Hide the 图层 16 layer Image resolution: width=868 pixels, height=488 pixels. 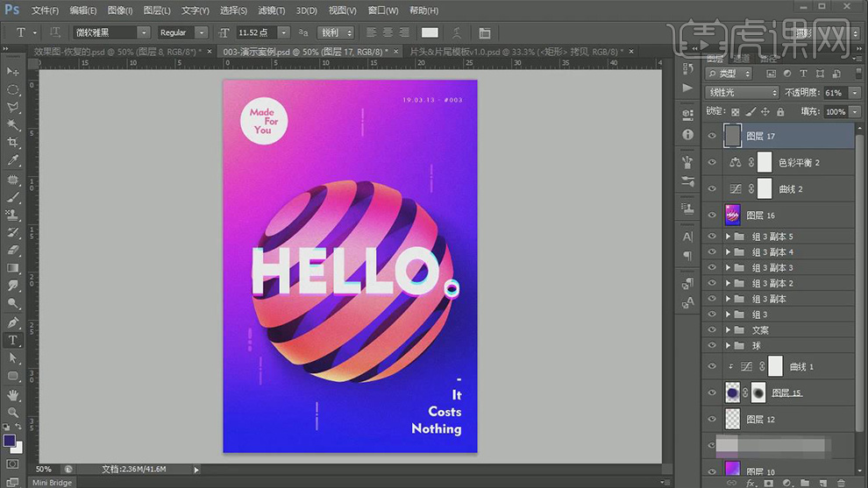pos(712,216)
